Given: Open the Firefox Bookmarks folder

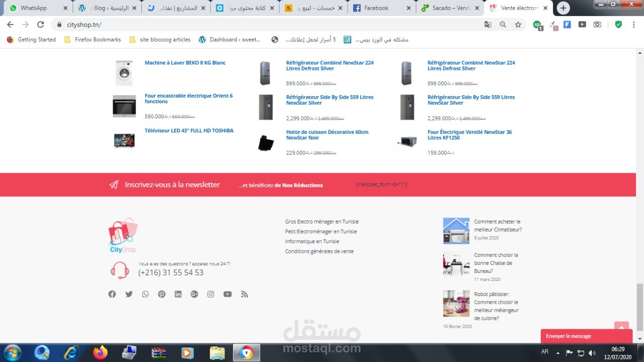Looking at the screenshot, I should [x=93, y=39].
